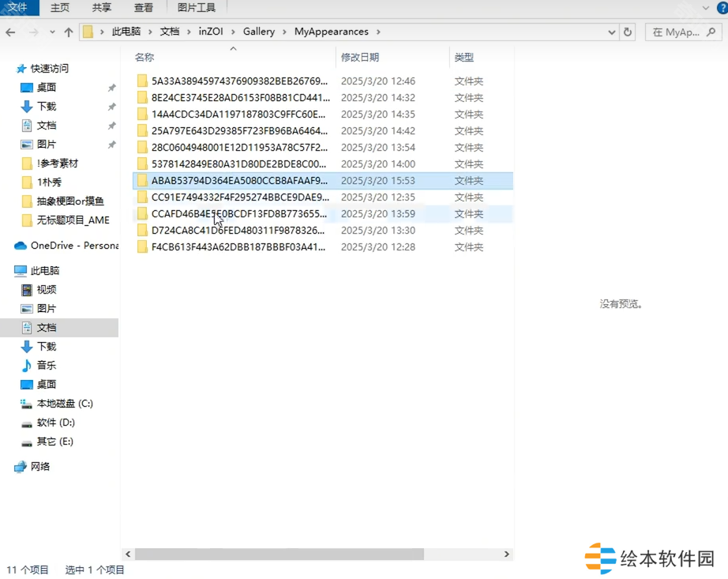This screenshot has width=728, height=579.
Task: Sort by the 名称 column header
Action: [144, 58]
